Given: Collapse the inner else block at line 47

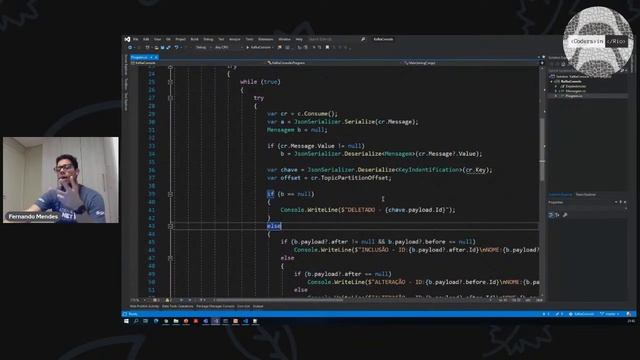Looking at the screenshot, I should (170, 258).
